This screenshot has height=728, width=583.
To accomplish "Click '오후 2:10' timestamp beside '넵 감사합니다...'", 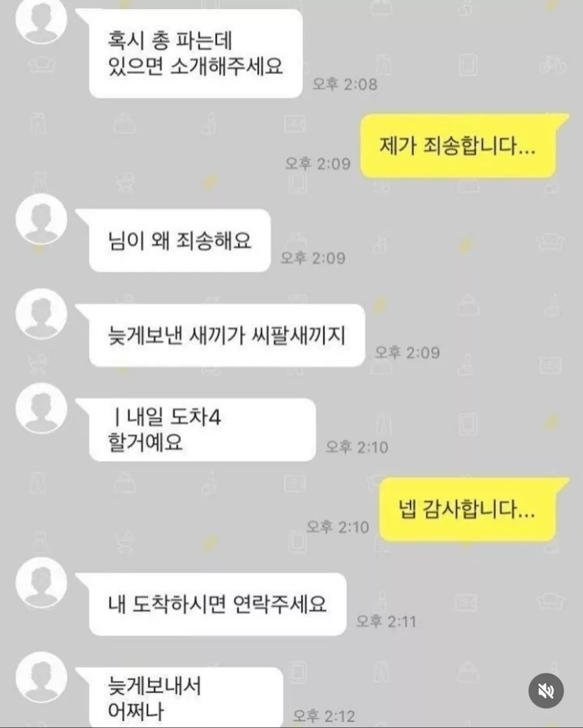I will point(338,527).
